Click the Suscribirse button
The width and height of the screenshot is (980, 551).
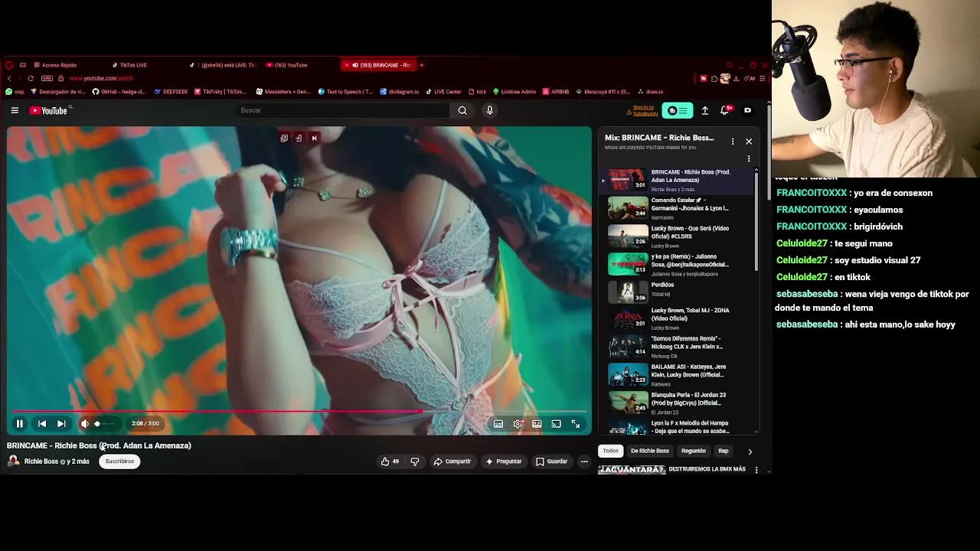point(119,461)
